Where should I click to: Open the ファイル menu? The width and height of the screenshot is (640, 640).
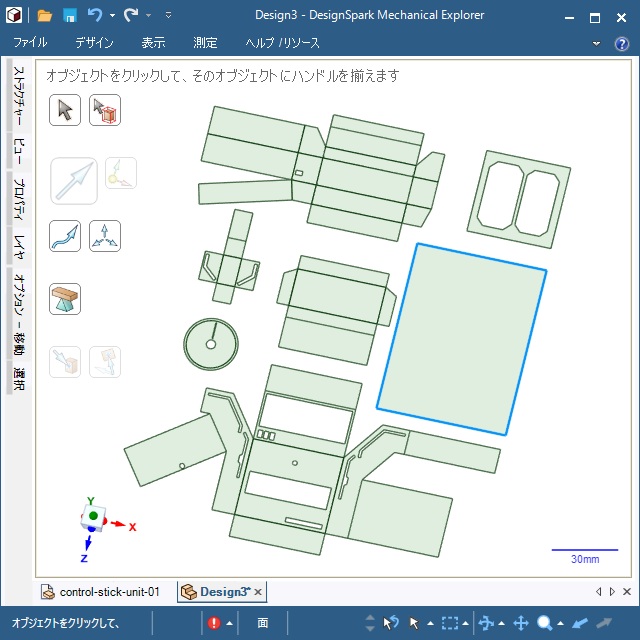[30, 43]
